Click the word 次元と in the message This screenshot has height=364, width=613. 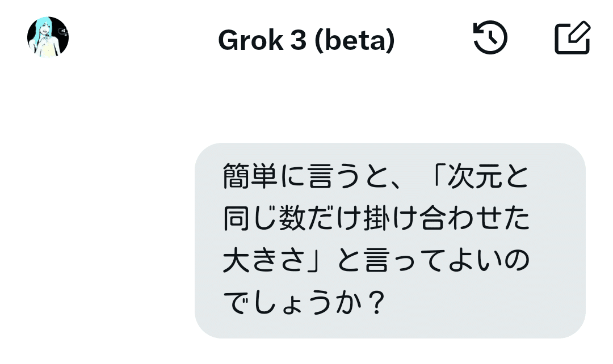tap(488, 176)
